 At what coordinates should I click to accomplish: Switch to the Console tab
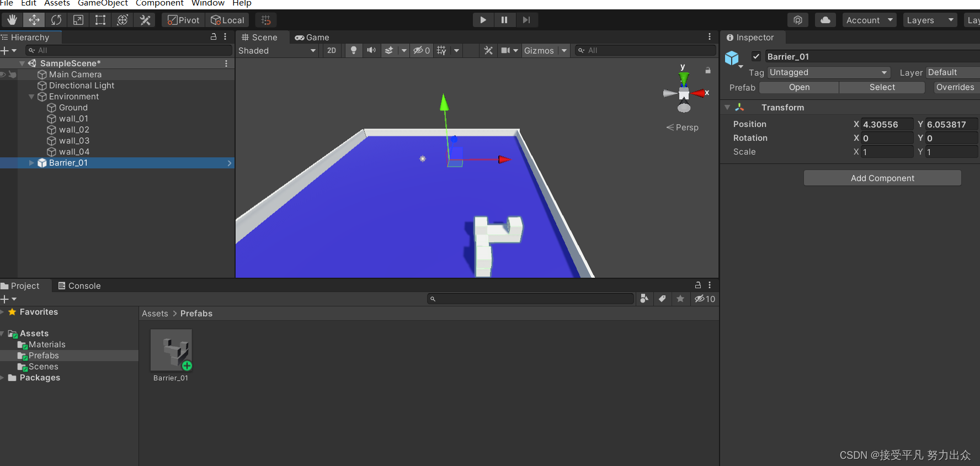coord(79,286)
